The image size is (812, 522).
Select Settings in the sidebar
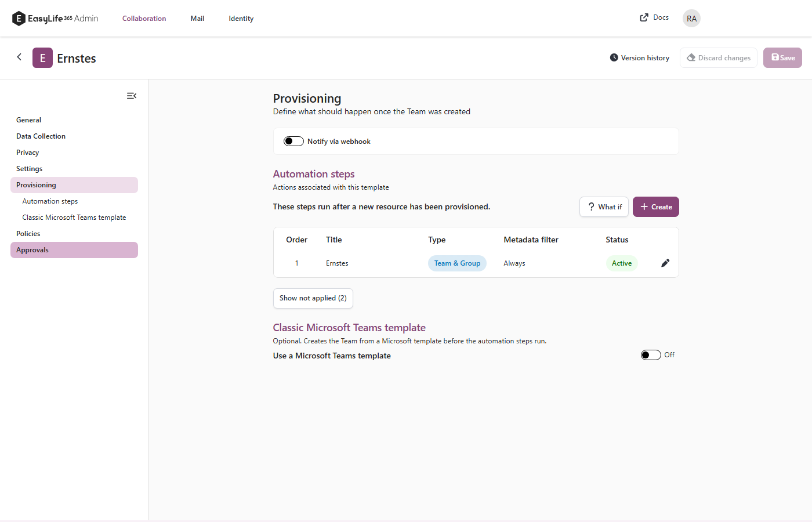point(74,169)
